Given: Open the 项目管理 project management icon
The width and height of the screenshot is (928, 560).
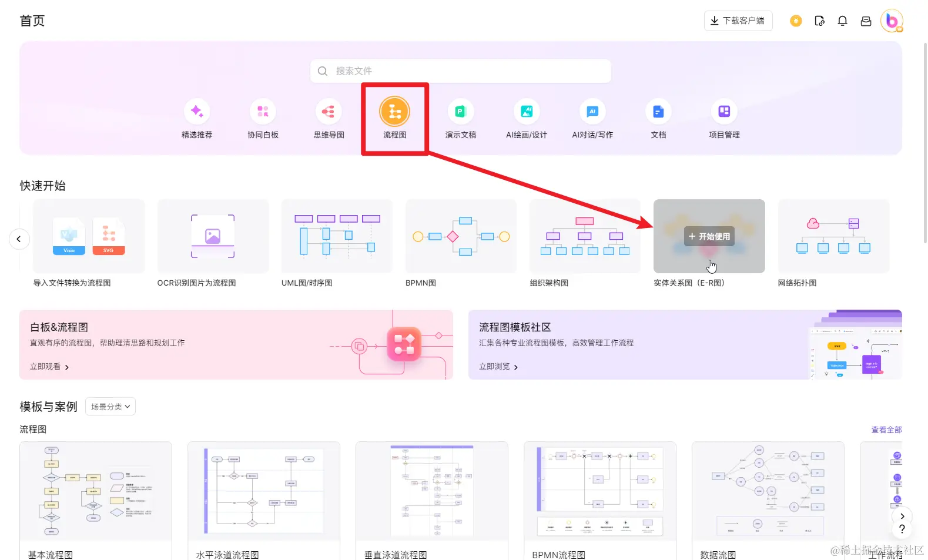Looking at the screenshot, I should point(724,112).
